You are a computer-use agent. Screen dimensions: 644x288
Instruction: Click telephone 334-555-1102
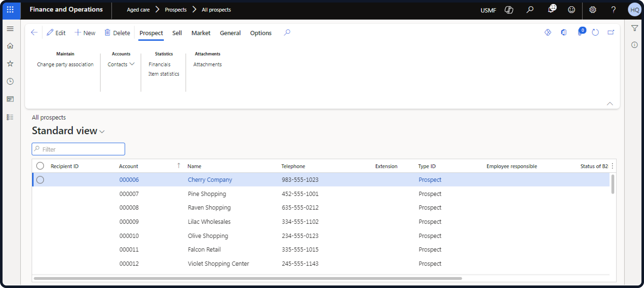(300, 222)
